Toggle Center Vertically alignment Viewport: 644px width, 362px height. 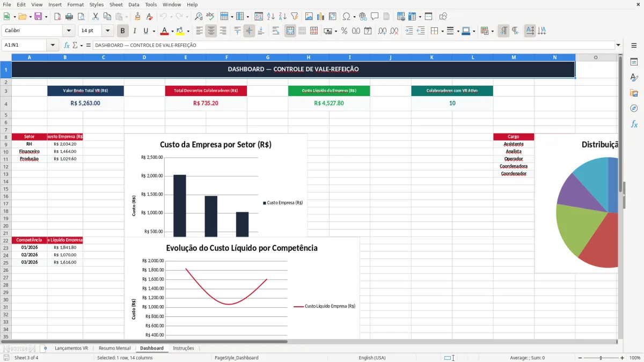pyautogui.click(x=249, y=31)
